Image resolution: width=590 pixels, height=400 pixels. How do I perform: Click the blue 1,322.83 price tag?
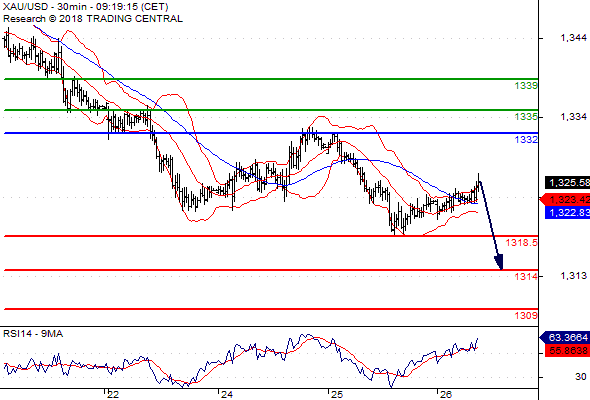[567, 213]
